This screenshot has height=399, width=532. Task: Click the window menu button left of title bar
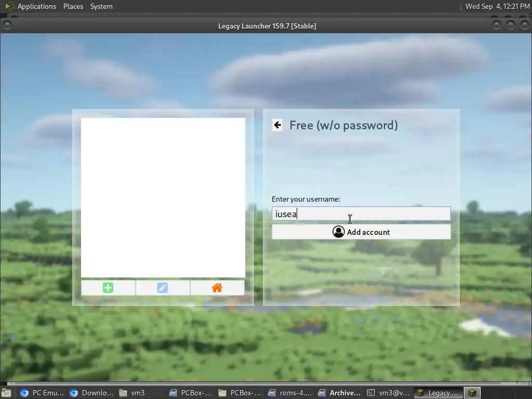[x=7, y=24]
